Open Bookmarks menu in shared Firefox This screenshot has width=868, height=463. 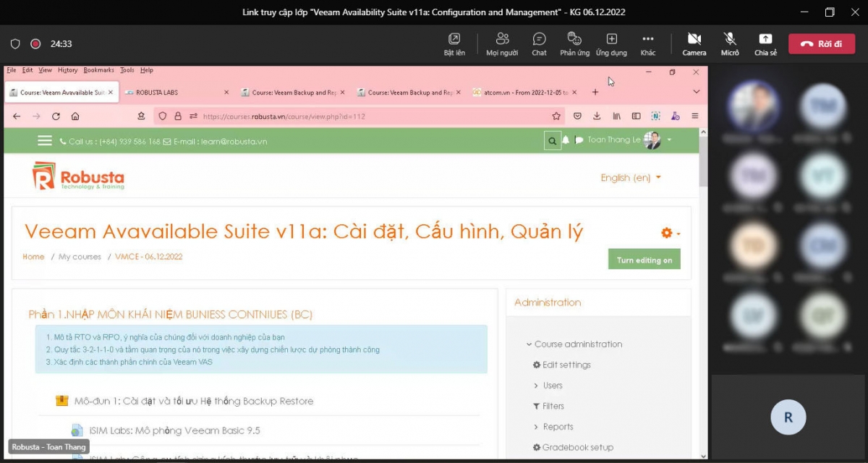98,70
